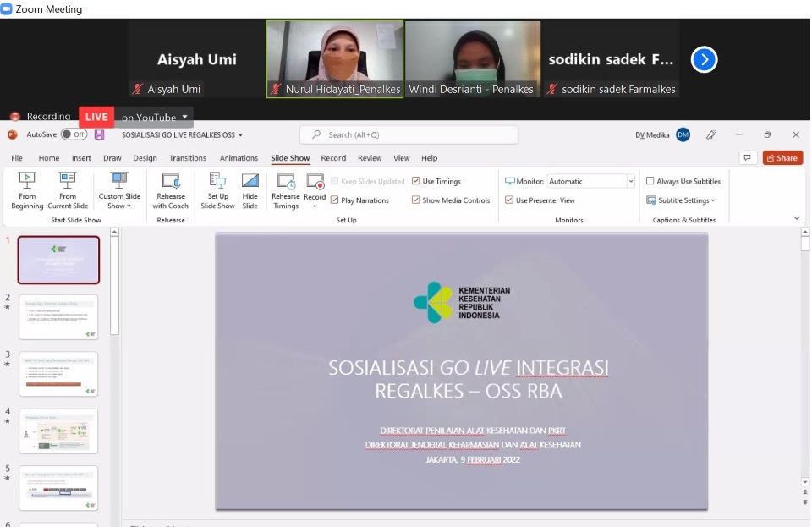Click the Zoom recording indicator icon
The image size is (812, 527).
[15, 117]
